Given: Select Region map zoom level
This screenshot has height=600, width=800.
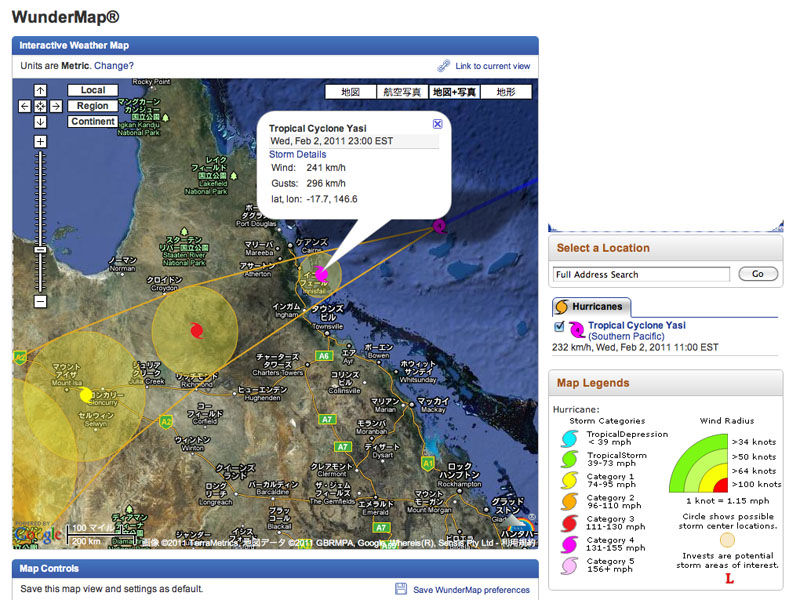Looking at the screenshot, I should tap(93, 106).
